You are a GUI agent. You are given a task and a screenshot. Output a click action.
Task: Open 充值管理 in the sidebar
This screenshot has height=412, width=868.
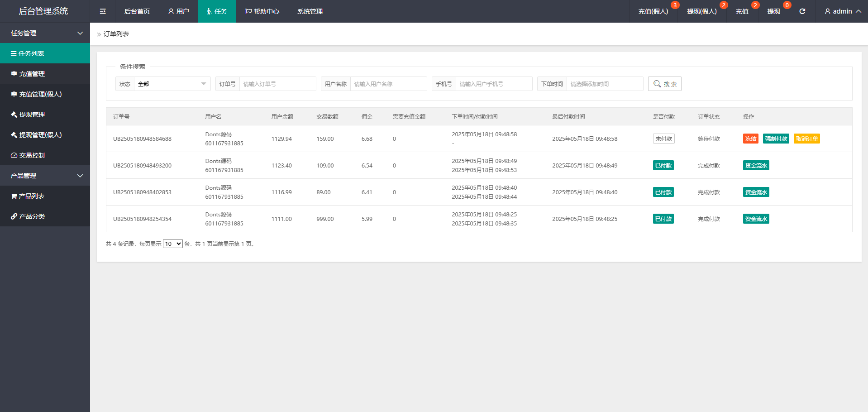tap(32, 74)
